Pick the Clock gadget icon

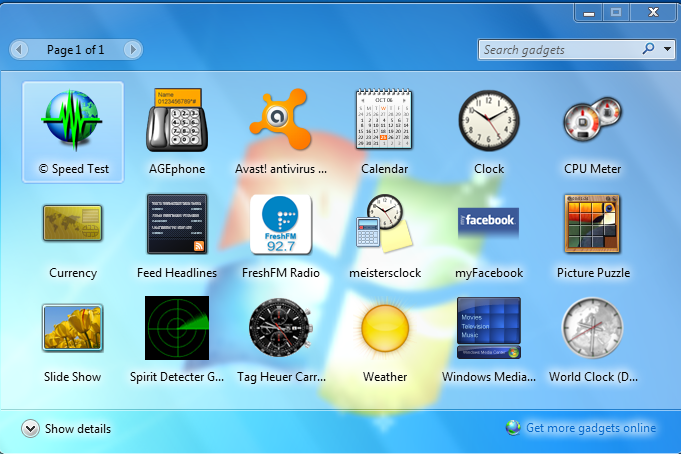[489, 120]
